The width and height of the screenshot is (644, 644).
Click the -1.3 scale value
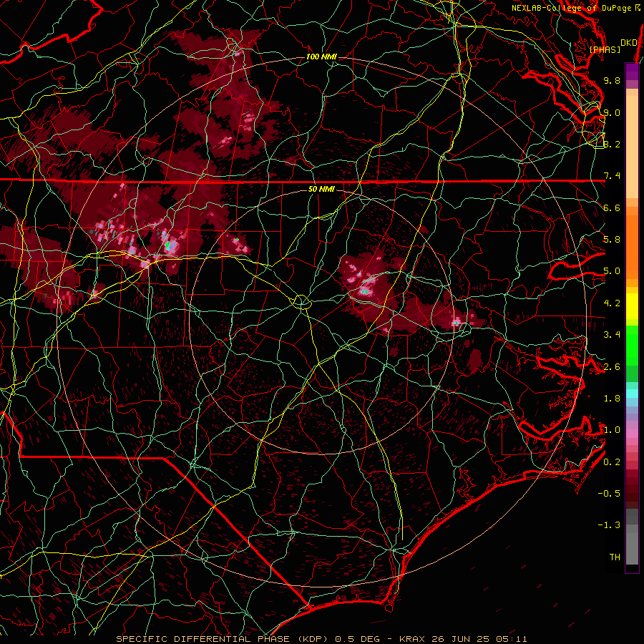click(609, 525)
